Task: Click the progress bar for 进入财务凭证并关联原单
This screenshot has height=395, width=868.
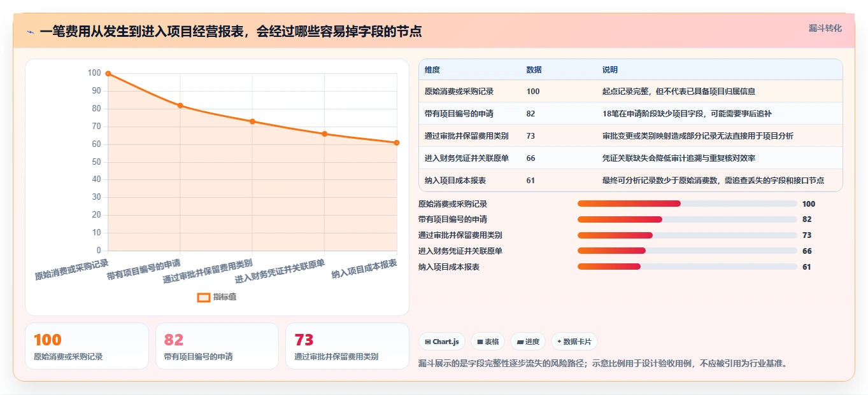Action: [687, 251]
